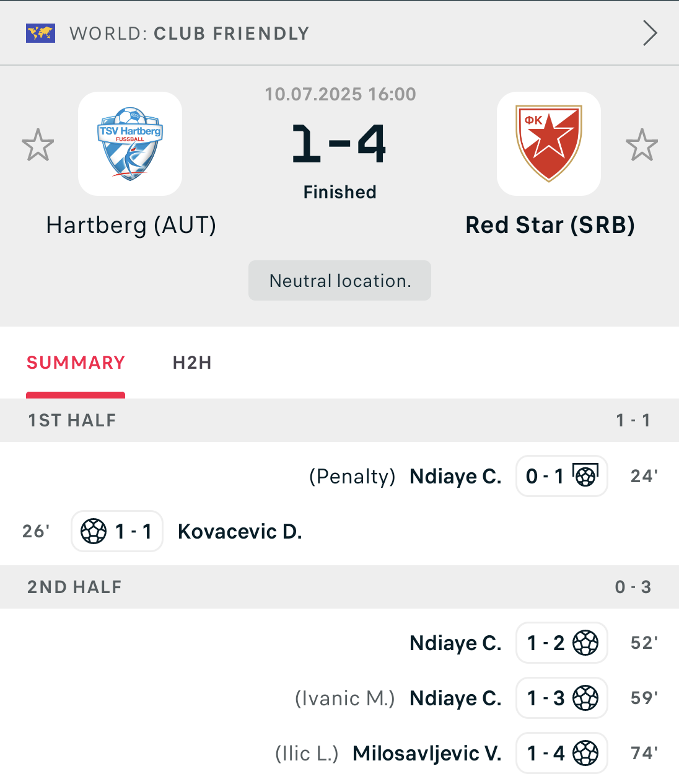Click the 1-1 goal ball icon
The image size is (679, 784).
[x=94, y=531]
